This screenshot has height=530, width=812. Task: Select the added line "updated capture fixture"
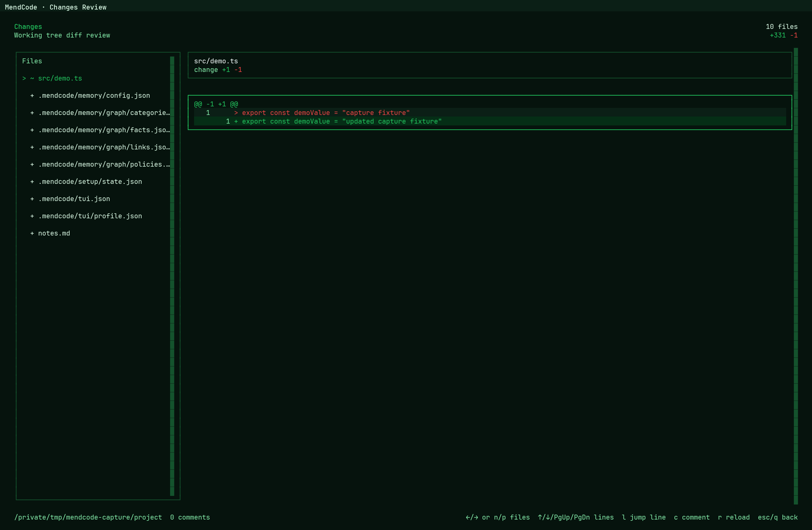pyautogui.click(x=490, y=121)
